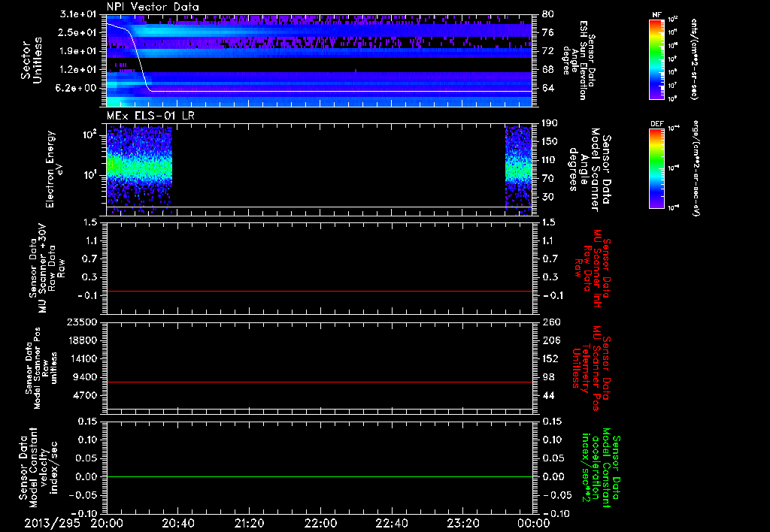Click the '80' sun elevation tick label

pyautogui.click(x=548, y=14)
